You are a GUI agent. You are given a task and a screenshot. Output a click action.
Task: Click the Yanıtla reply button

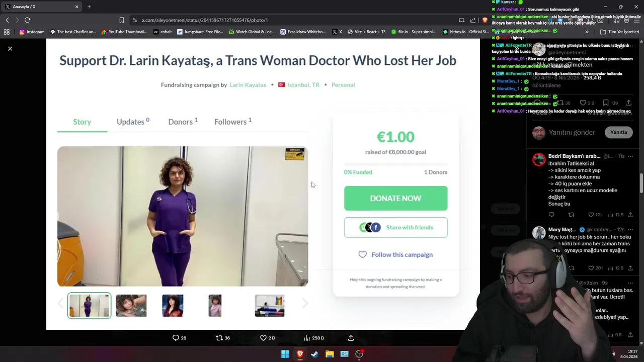click(618, 132)
